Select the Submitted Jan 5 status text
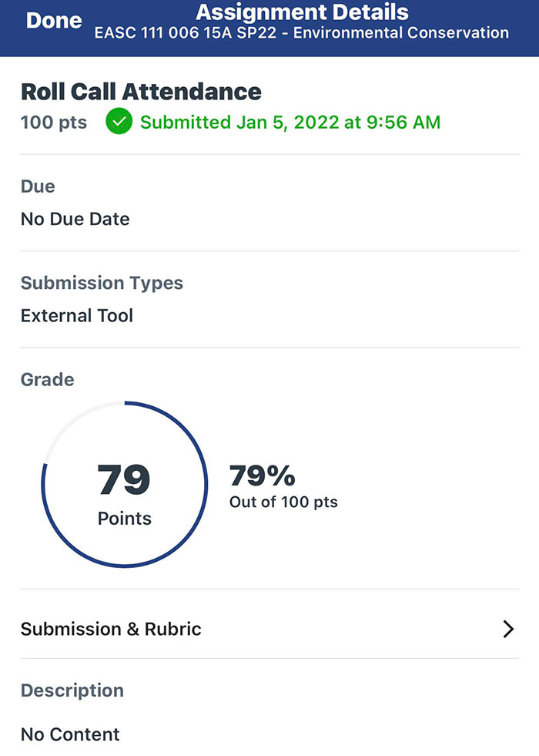539x756 pixels. click(x=294, y=123)
